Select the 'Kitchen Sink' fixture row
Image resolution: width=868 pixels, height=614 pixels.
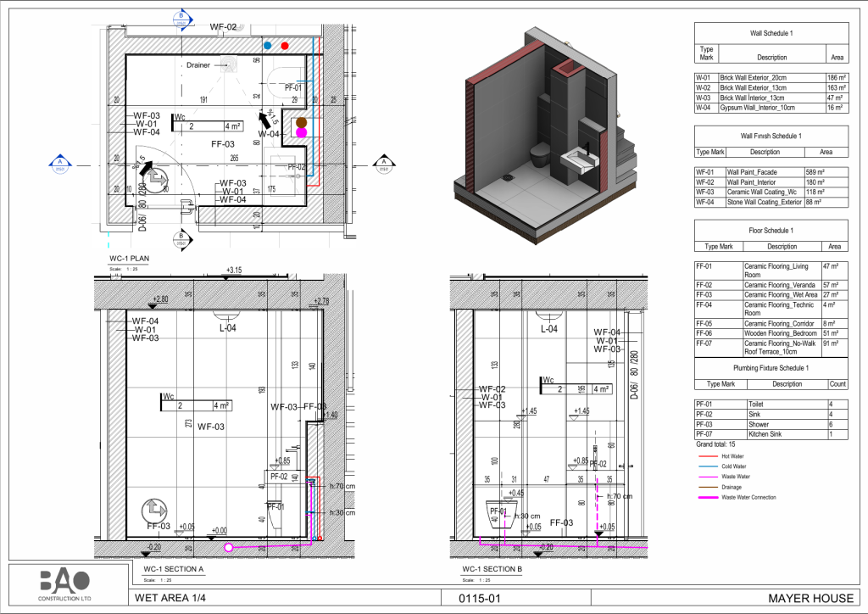[771, 434]
